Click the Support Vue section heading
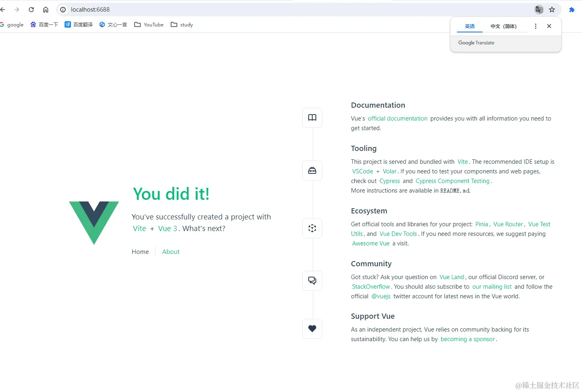Screen dimensions: 582x392 point(373,316)
